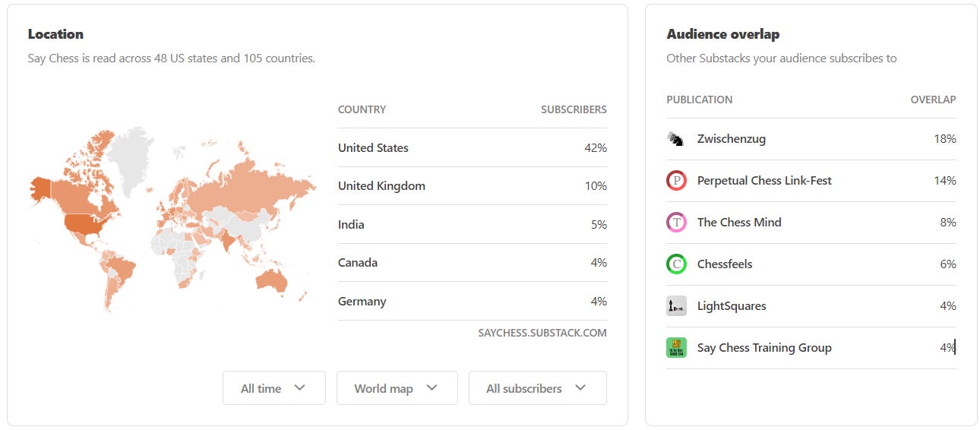Click the 14% overlap value
Viewport: 980px width, 430px height.
tap(945, 181)
